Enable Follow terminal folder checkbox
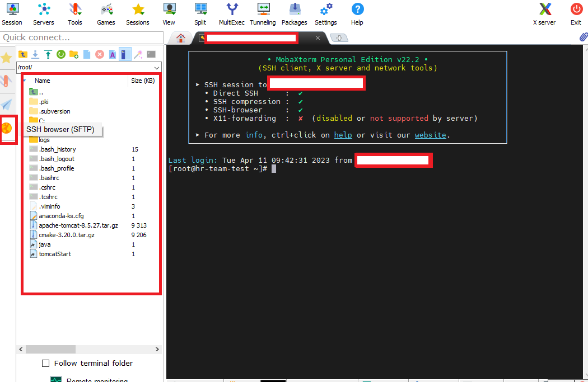Screen dimensions: 588x382 (x=46, y=364)
